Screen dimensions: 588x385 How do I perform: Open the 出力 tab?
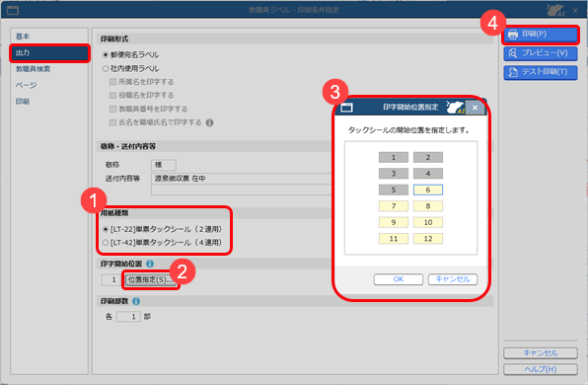click(49, 53)
